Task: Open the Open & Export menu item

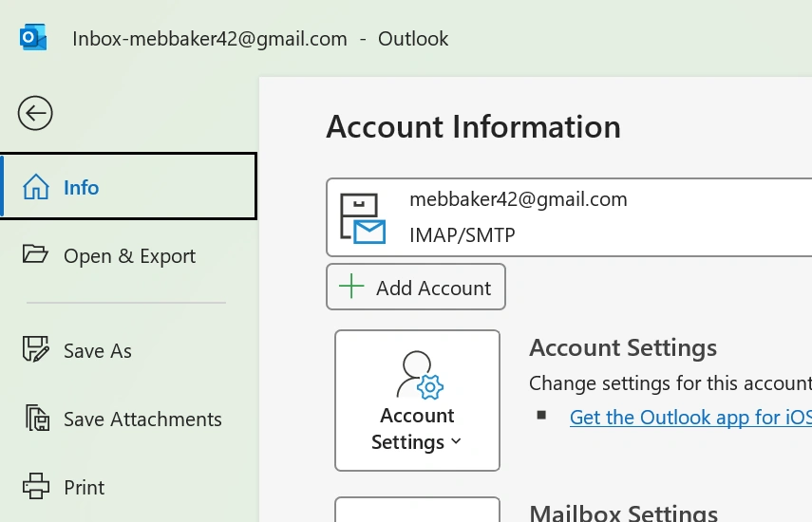Action: [128, 255]
